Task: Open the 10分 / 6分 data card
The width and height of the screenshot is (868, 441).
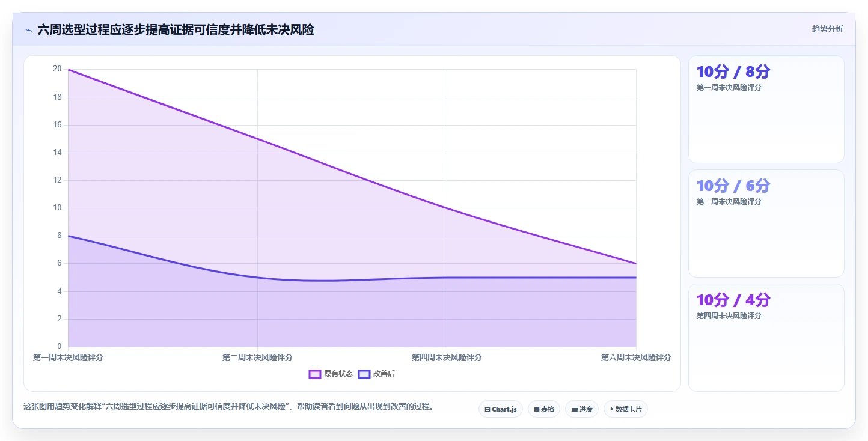Action: [766, 224]
